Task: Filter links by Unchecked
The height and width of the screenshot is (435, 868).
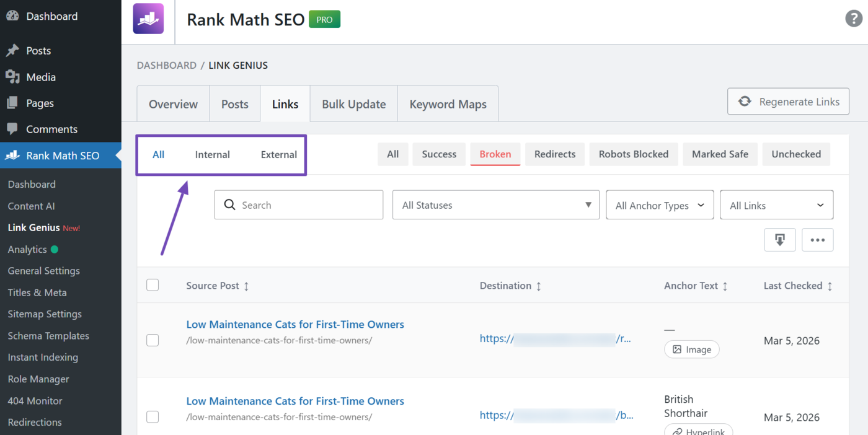Action: (796, 154)
